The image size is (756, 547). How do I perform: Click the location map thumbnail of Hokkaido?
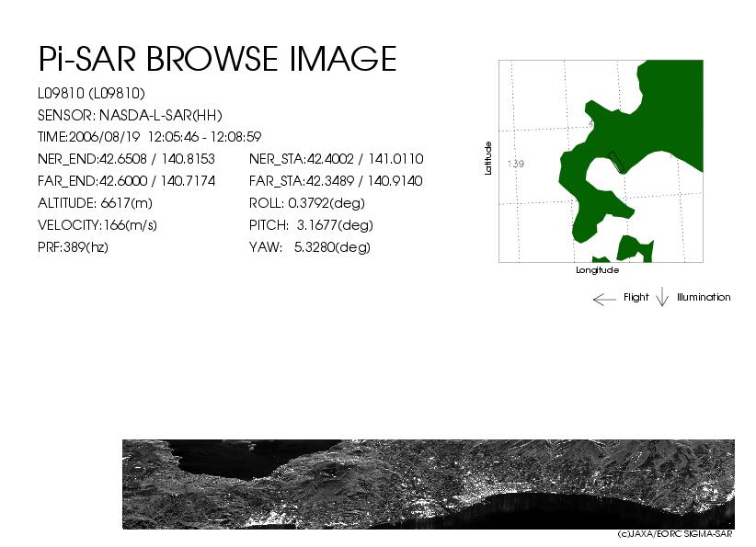601,162
